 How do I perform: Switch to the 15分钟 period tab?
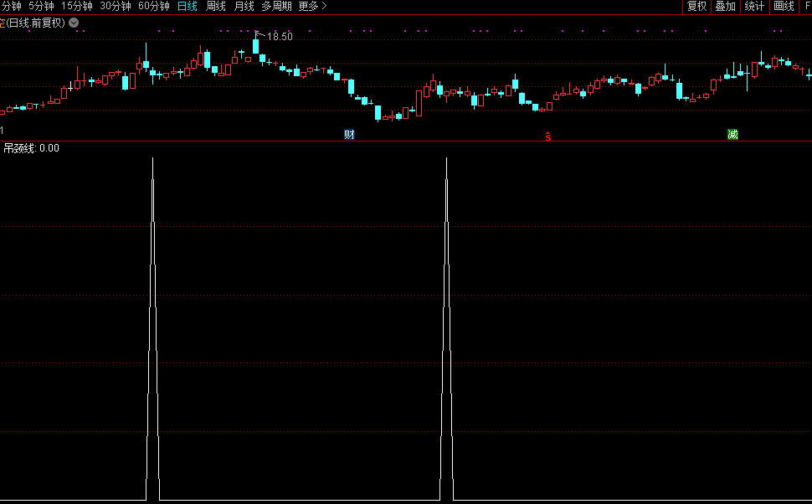[77, 7]
